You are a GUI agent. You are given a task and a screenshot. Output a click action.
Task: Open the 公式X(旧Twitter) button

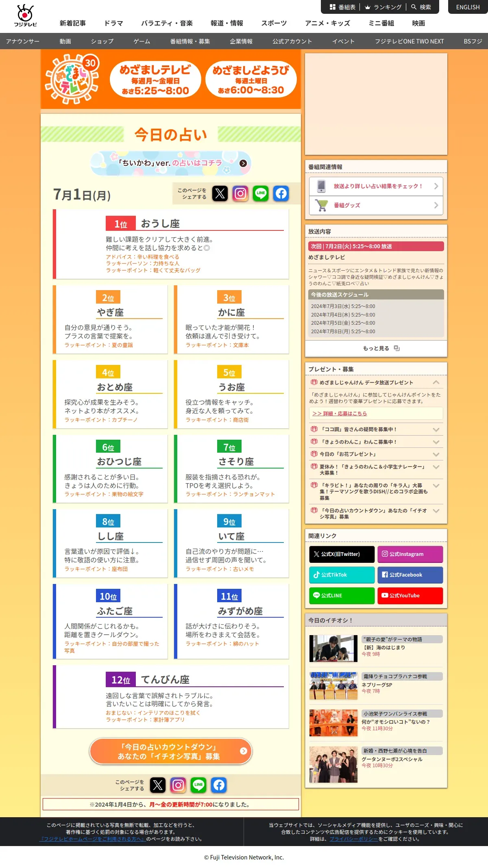342,554
